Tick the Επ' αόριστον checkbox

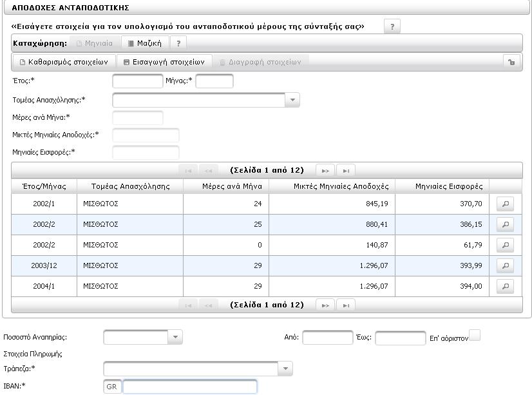pyautogui.click(x=475, y=335)
